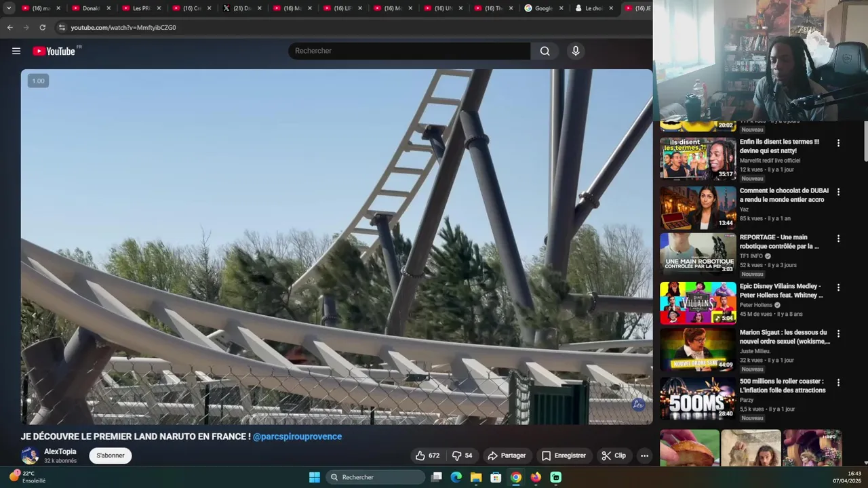Create a clip with Clip button
868x488 pixels.
click(x=614, y=455)
